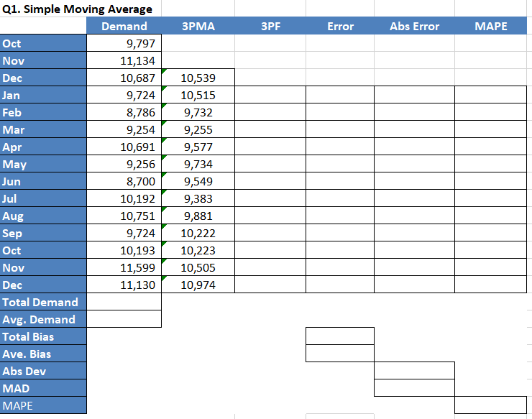Click the Ave. Bias result cell
This screenshot has height=419, width=532.
340,354
